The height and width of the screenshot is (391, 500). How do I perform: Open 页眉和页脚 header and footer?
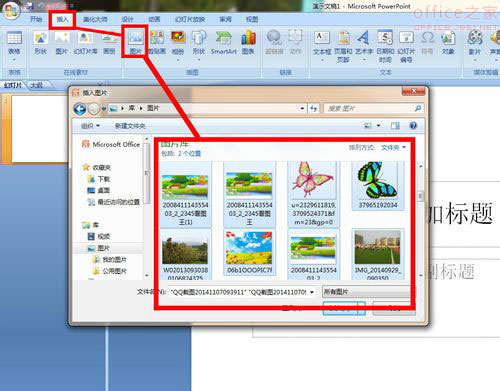click(343, 47)
